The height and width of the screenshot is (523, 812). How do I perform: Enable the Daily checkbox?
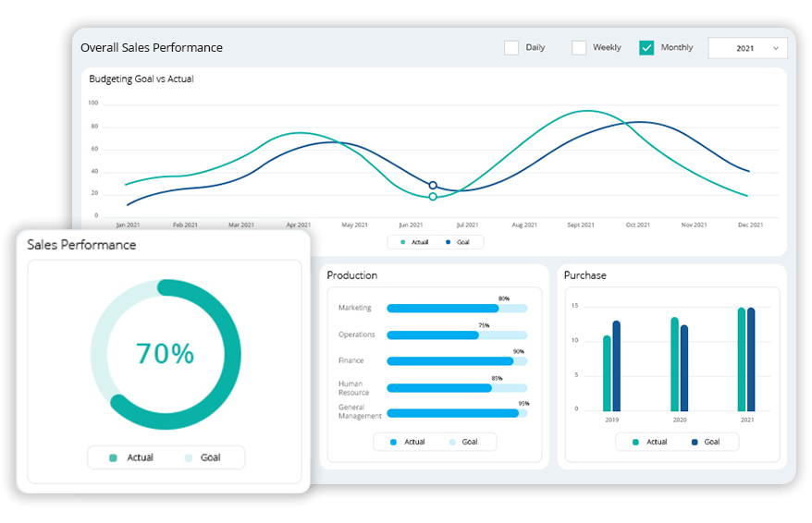point(511,48)
